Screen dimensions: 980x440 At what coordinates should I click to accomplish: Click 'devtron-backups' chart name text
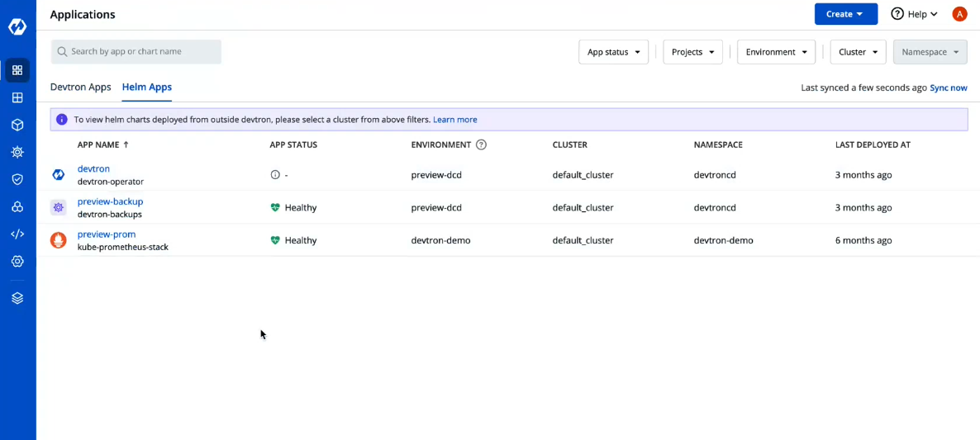pyautogui.click(x=109, y=214)
